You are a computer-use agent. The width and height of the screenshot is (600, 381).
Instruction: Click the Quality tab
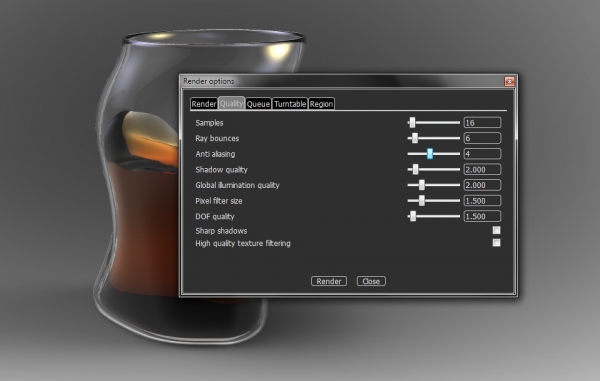pos(232,103)
